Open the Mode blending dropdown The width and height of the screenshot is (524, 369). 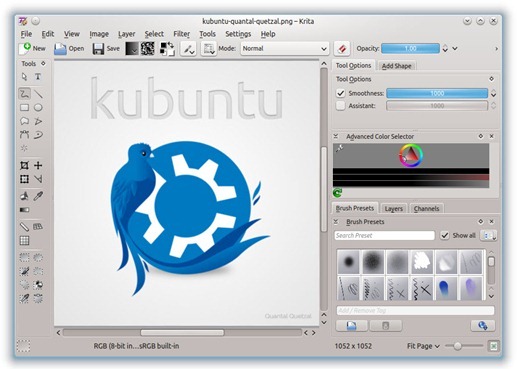[x=284, y=48]
